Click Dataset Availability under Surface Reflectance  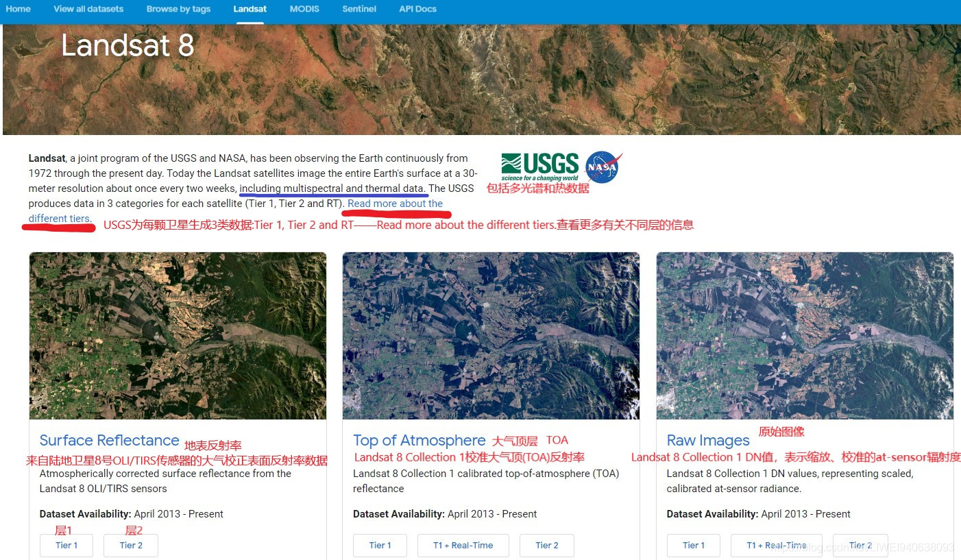[131, 514]
